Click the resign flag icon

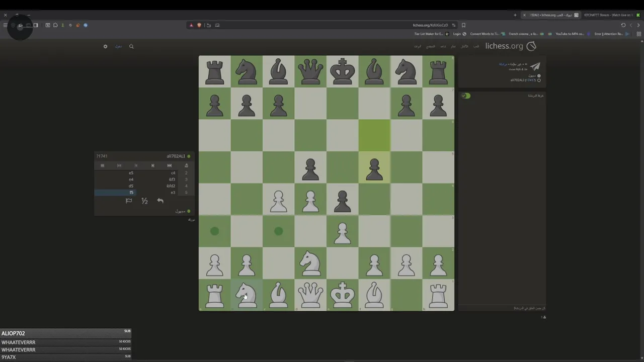point(129,201)
